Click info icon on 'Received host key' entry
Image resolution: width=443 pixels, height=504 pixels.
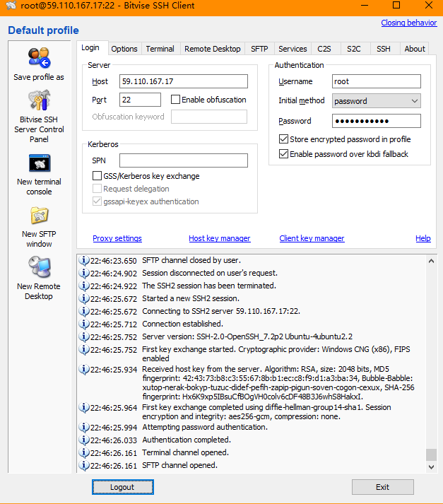84,369
